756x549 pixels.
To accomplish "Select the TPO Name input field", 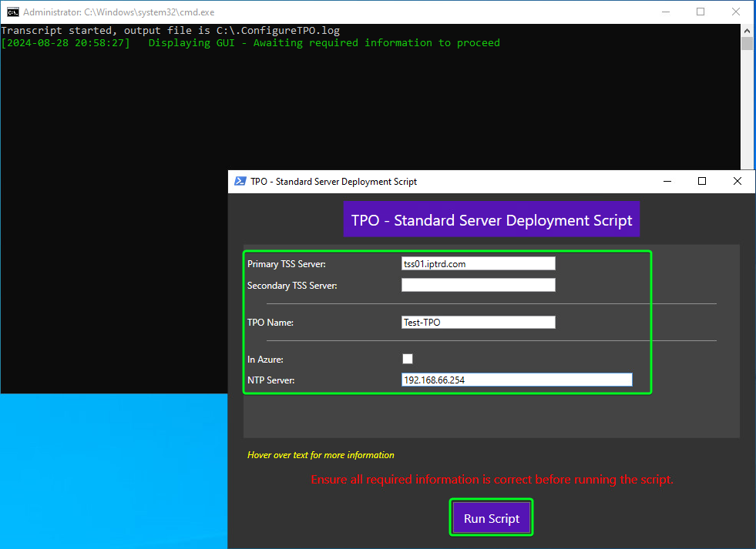I will pos(479,322).
